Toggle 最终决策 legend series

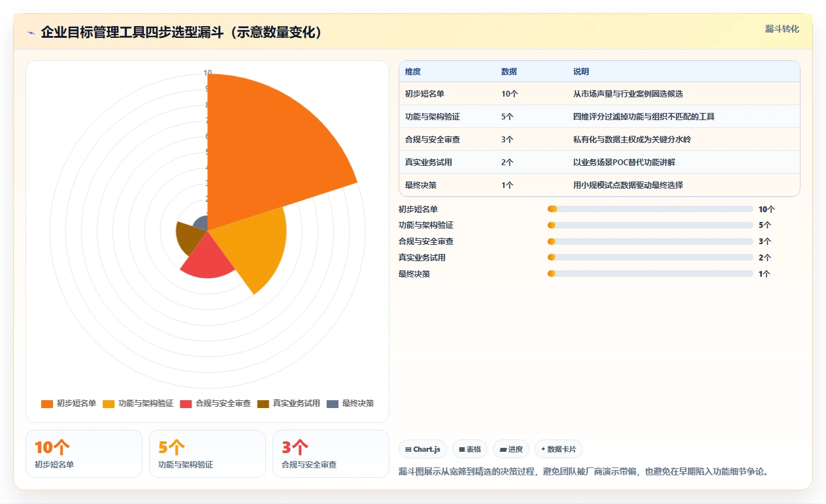[350, 403]
